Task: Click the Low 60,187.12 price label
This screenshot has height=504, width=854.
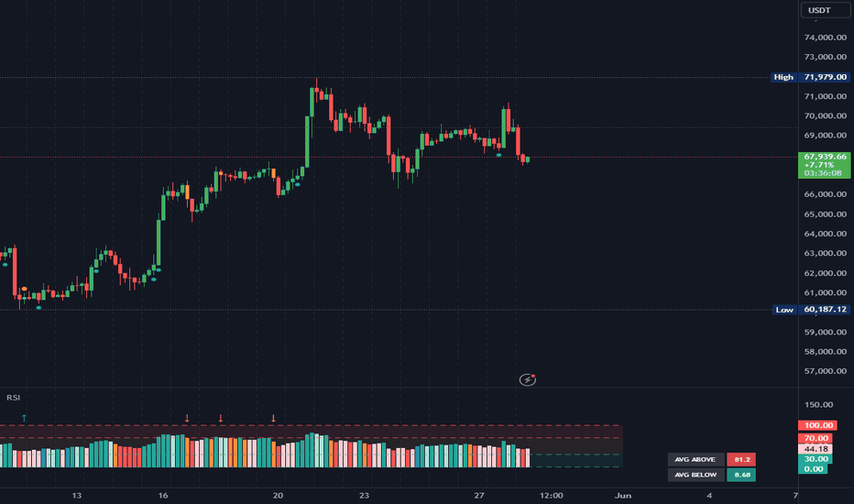Action: pyautogui.click(x=812, y=310)
